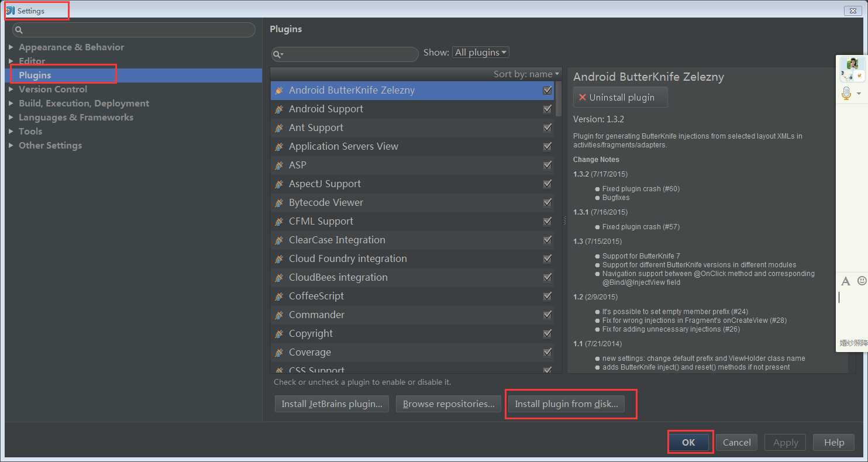Click the magnifier icon in plugin search
Image resolution: width=868 pixels, height=462 pixels.
pos(278,54)
